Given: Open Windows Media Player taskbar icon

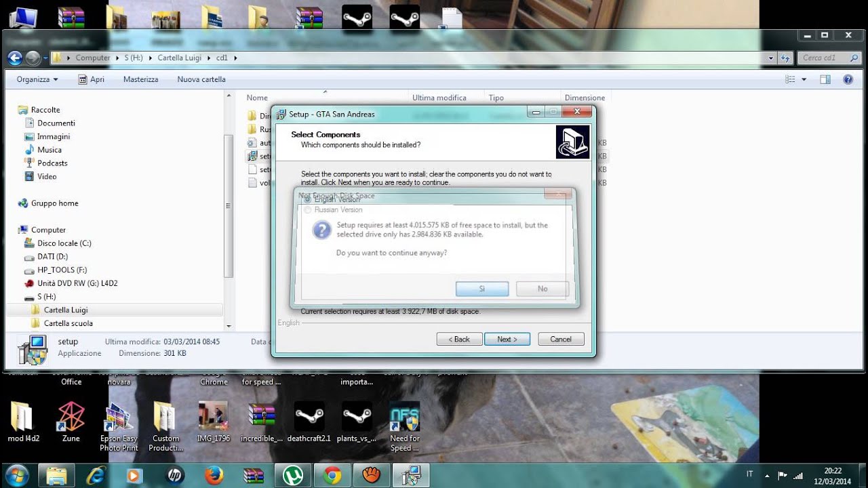Looking at the screenshot, I should click(x=135, y=476).
